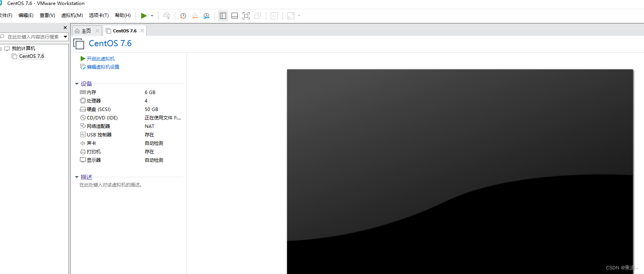The height and width of the screenshot is (274, 644).
Task: Open the 查看(V) menu
Action: (47, 15)
